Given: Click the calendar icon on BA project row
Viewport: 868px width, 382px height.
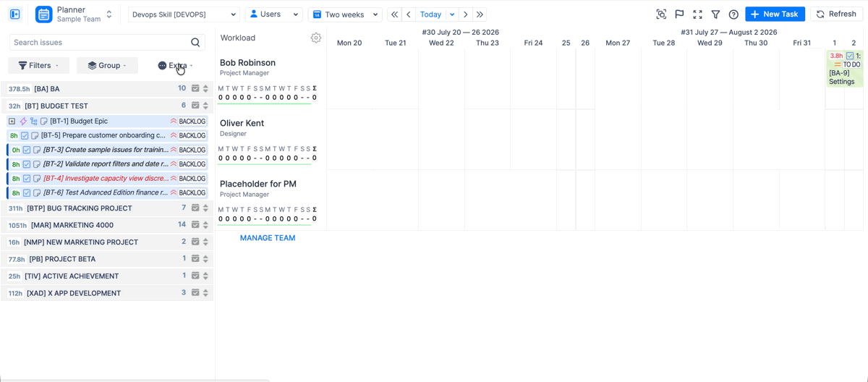Looking at the screenshot, I should tap(195, 88).
